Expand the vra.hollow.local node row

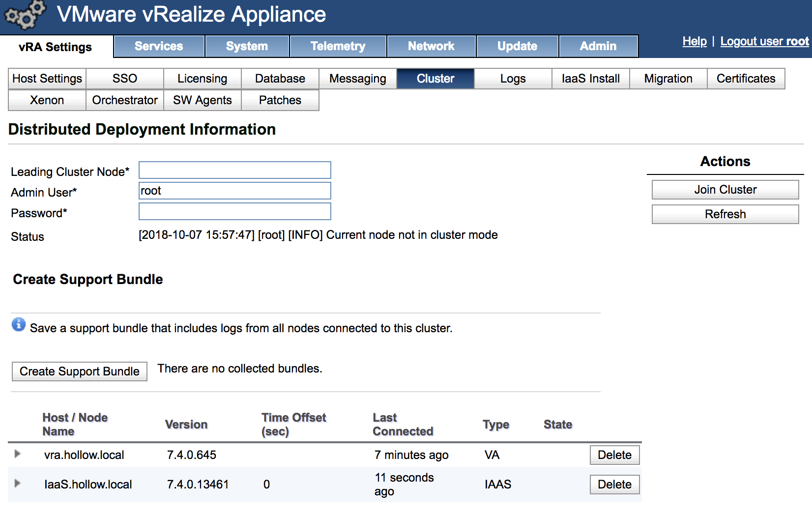18,454
